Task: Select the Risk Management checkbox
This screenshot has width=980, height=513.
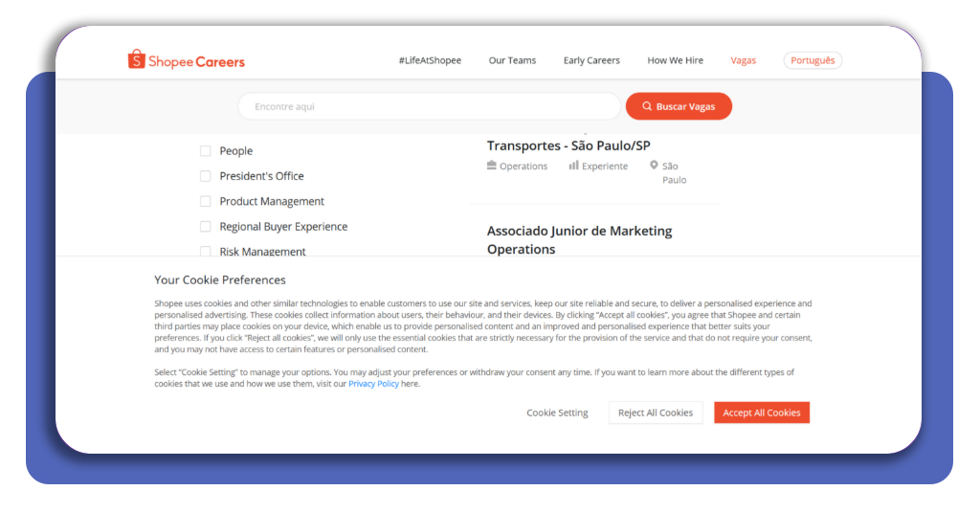Action: (x=205, y=251)
